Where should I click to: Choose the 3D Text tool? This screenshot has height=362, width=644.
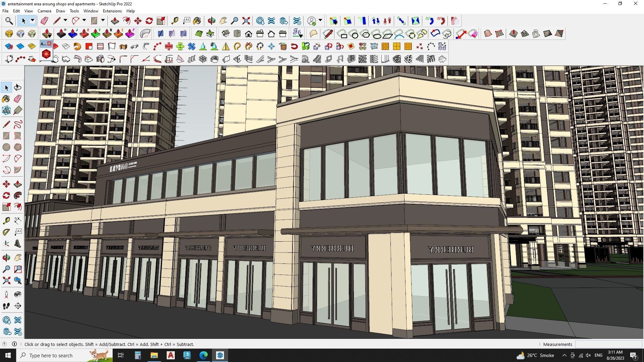click(18, 244)
